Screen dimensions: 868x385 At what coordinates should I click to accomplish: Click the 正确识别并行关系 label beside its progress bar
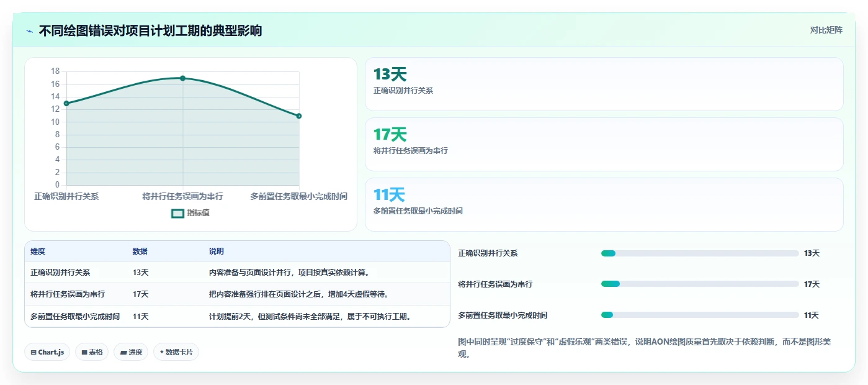pos(488,253)
